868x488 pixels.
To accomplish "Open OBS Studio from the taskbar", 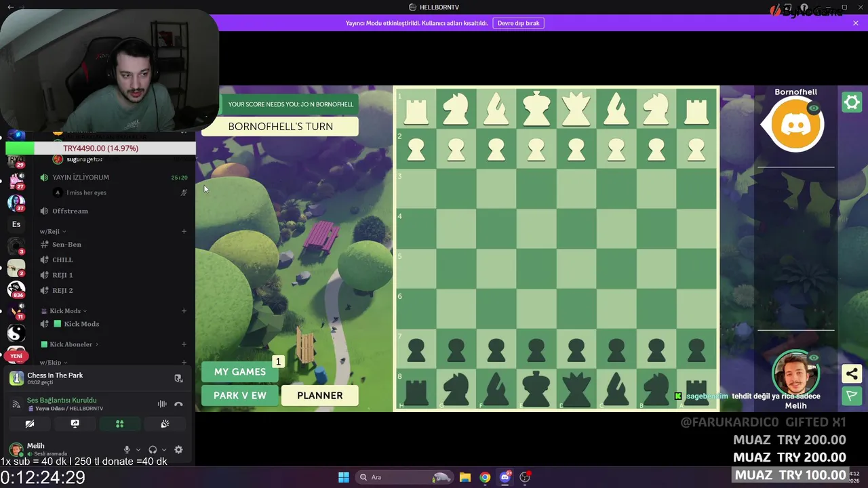I will [525, 477].
